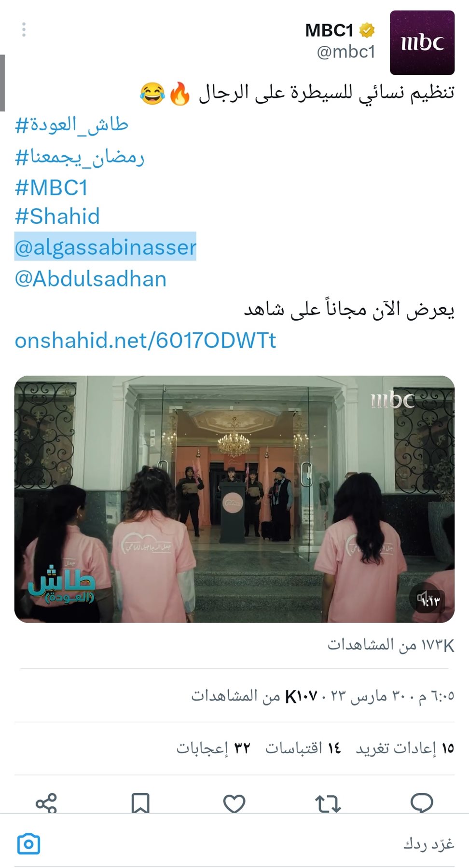Open the @algassabinasser mention
This screenshot has width=469, height=868.
point(105,247)
